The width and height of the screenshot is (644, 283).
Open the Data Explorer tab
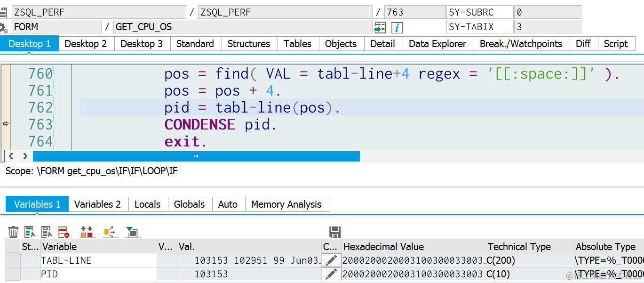point(437,44)
